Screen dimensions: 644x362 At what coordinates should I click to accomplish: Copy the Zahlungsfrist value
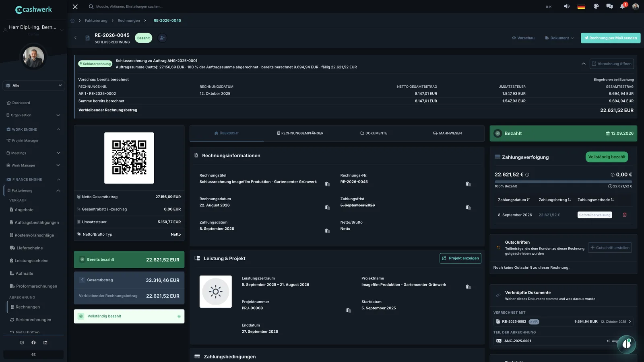point(469,208)
